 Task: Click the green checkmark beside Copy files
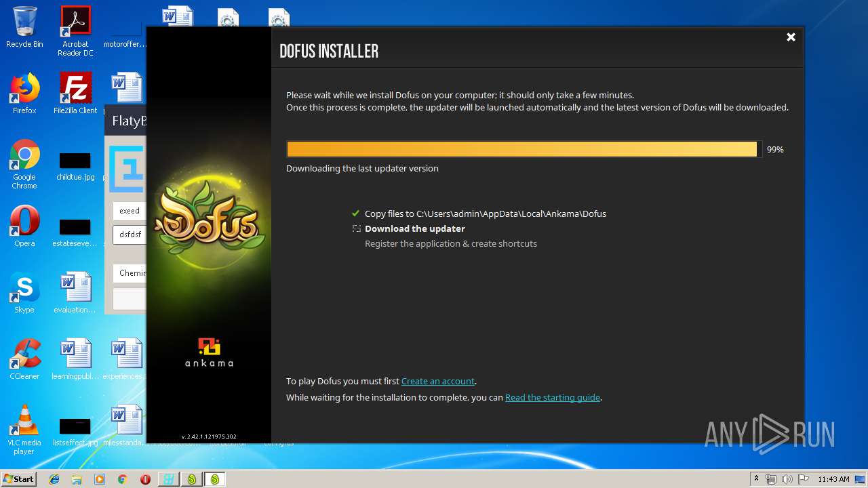tap(356, 213)
